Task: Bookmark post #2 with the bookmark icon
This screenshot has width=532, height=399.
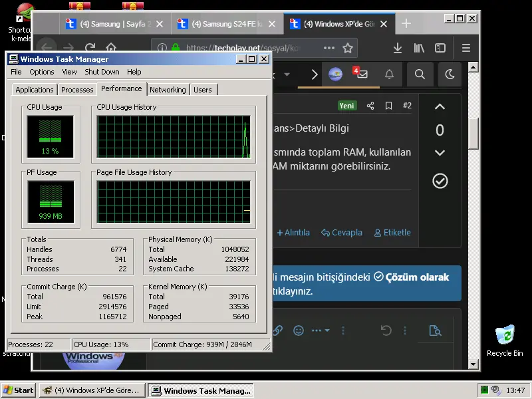Action: (x=388, y=106)
